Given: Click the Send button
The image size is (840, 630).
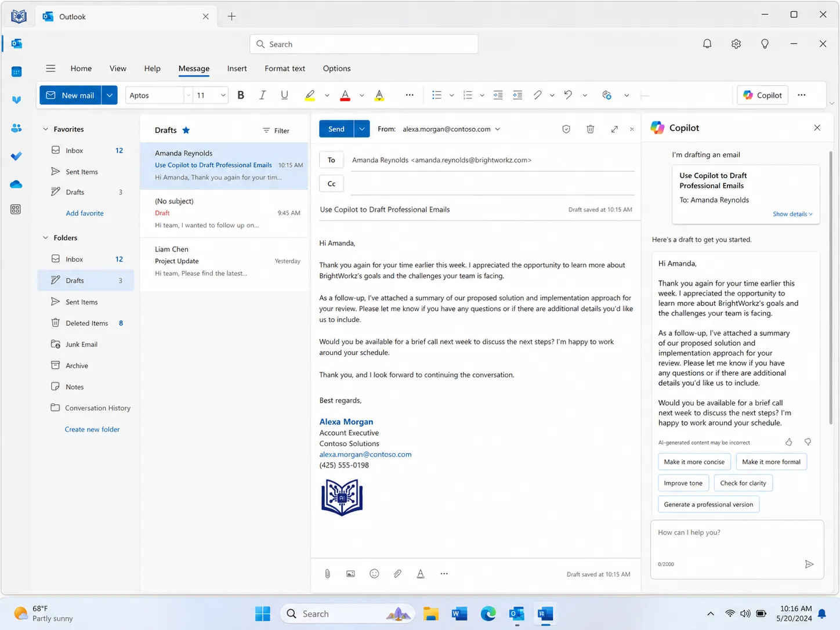Looking at the screenshot, I should pyautogui.click(x=336, y=129).
